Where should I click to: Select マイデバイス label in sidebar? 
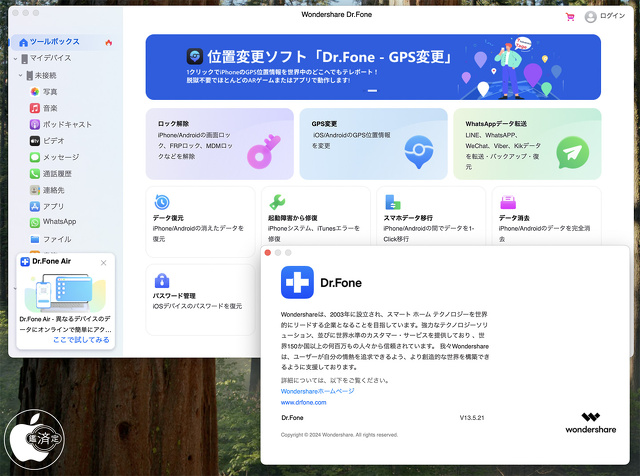pos(51,58)
